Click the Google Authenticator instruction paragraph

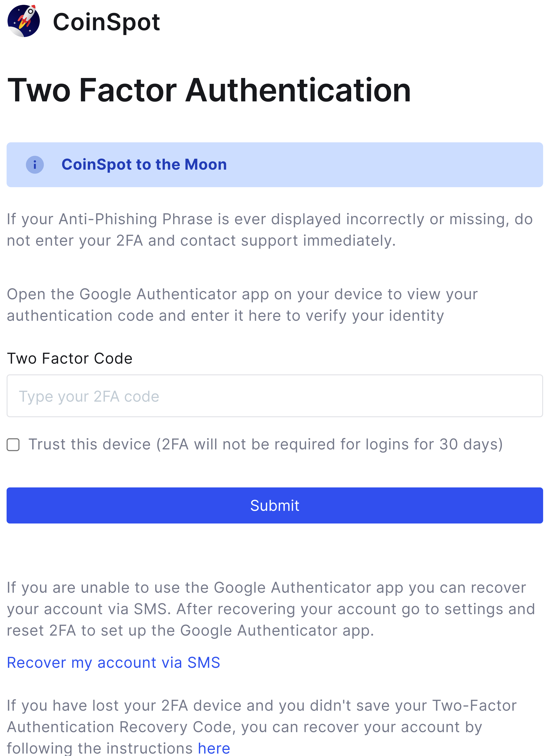pos(242,305)
